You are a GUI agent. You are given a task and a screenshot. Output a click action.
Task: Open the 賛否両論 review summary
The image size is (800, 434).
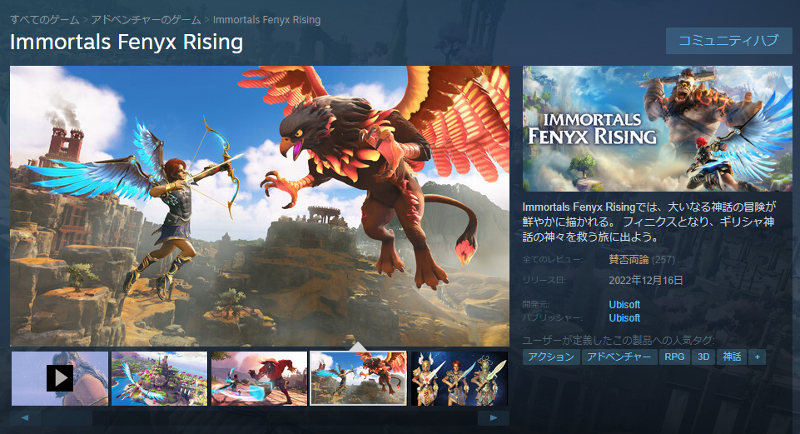point(629,260)
